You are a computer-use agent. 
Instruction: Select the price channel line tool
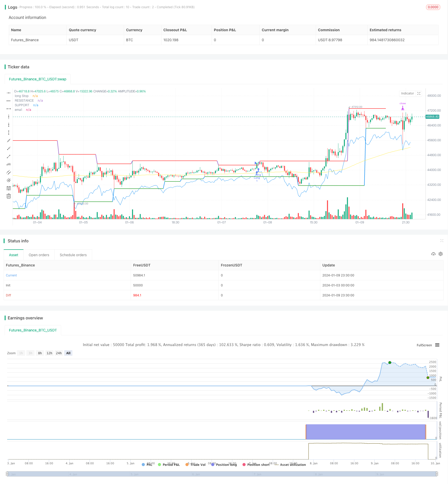[9, 172]
